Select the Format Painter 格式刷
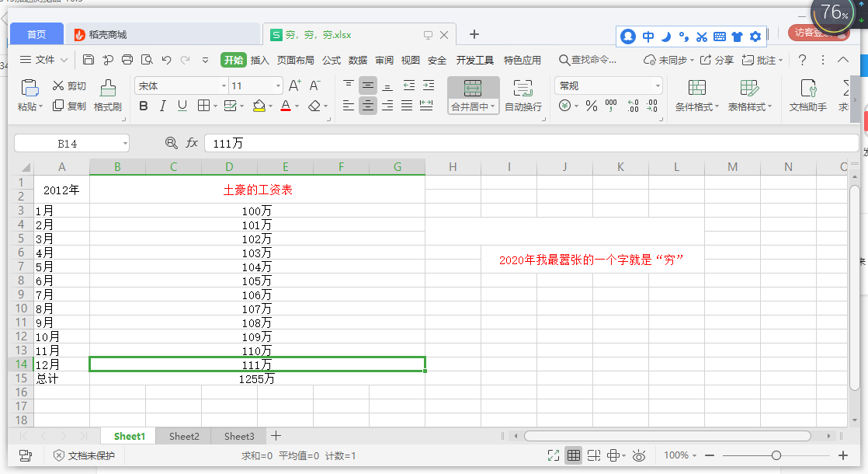This screenshot has width=868, height=474. pos(107,96)
